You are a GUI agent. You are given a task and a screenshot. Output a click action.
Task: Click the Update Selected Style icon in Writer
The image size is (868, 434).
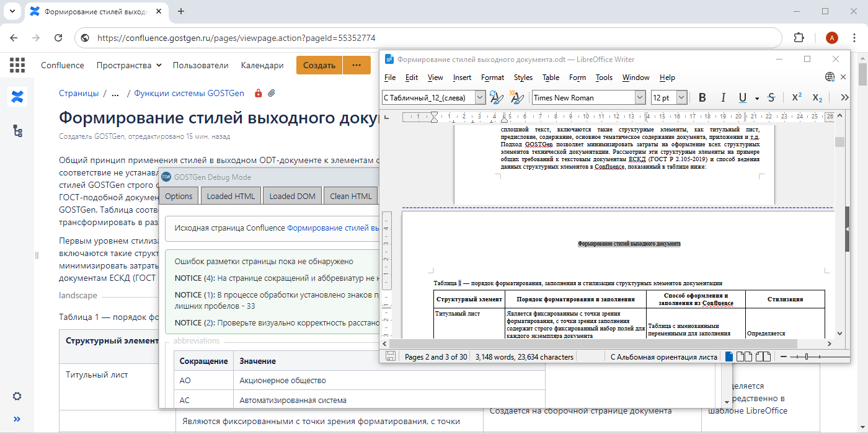tap(496, 97)
